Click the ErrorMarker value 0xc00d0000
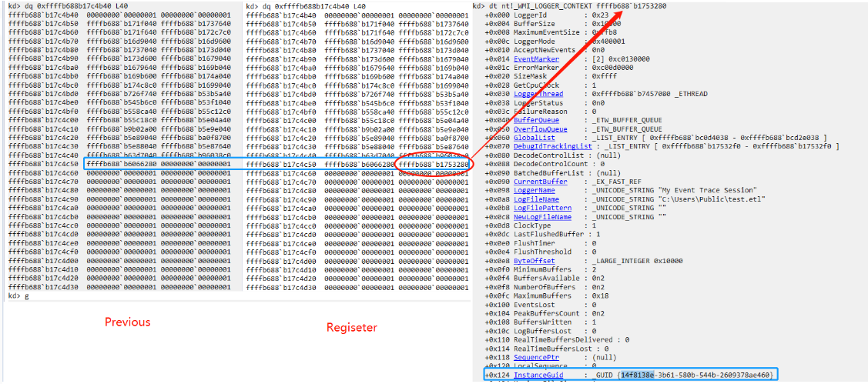The height and width of the screenshot is (384, 868). (x=613, y=68)
